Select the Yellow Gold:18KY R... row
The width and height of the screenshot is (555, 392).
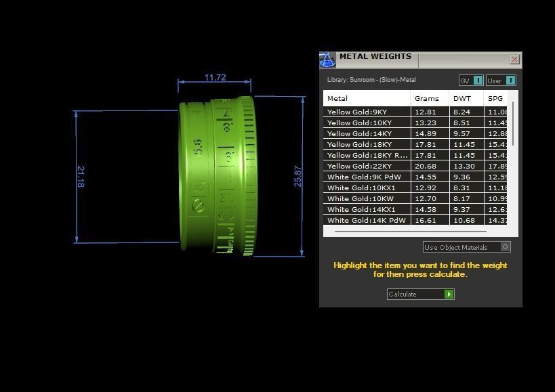[x=415, y=155]
